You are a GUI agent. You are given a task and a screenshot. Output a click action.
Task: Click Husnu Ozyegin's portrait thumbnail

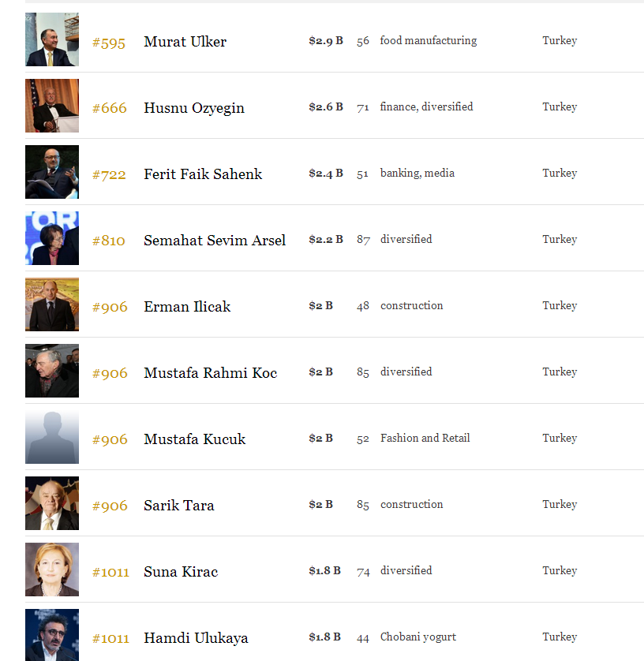[52, 106]
